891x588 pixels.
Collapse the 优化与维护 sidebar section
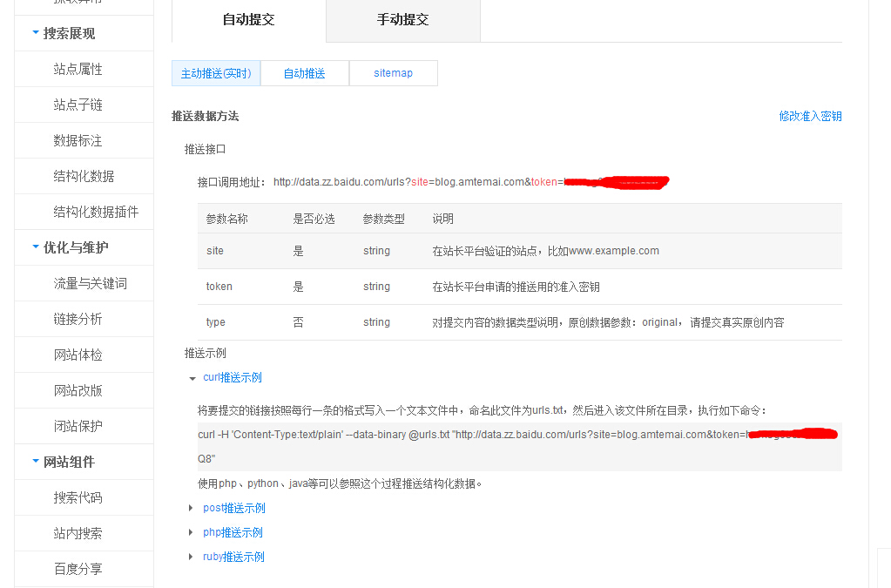tap(36, 247)
